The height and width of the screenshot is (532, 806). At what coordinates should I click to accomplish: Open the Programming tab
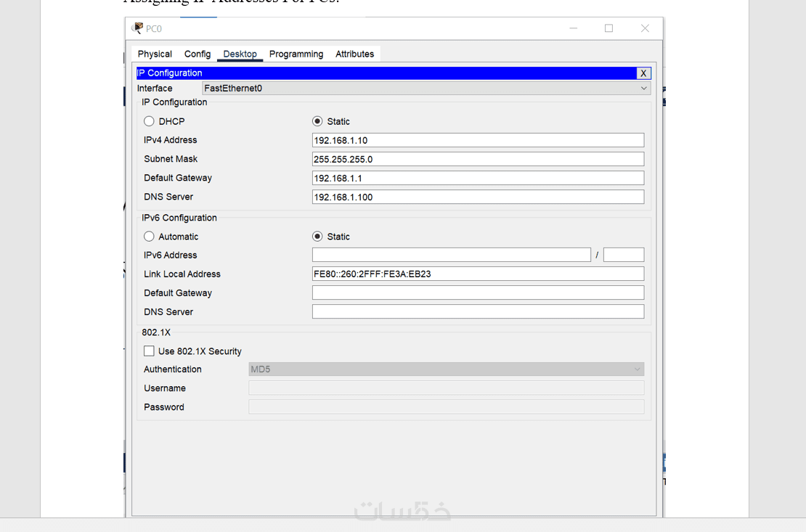(x=296, y=54)
